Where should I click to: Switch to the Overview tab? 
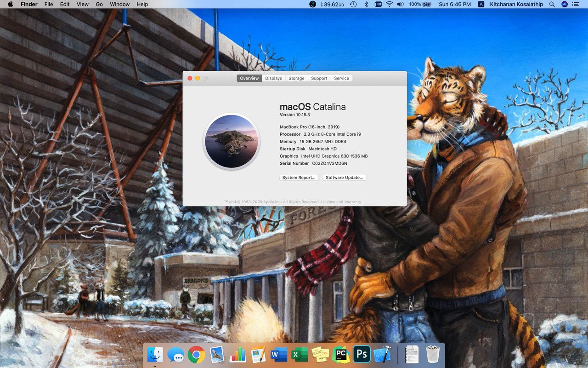(x=249, y=78)
